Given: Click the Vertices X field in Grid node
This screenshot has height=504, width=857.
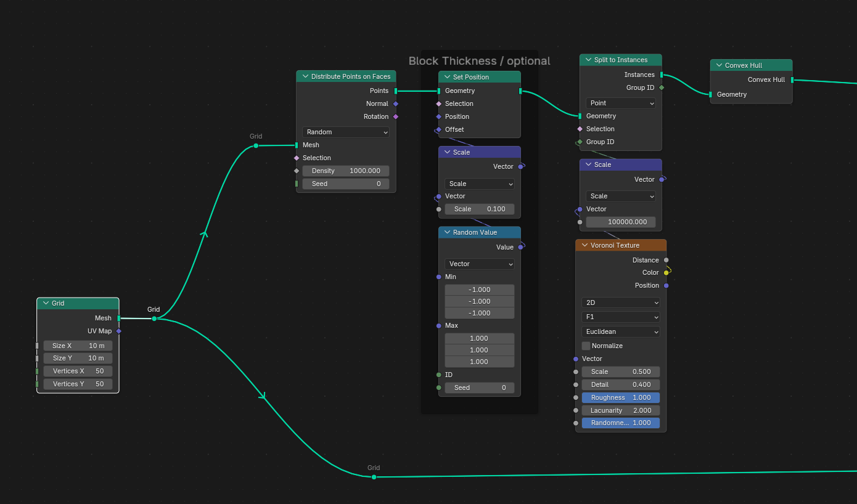Looking at the screenshot, I should [x=78, y=371].
